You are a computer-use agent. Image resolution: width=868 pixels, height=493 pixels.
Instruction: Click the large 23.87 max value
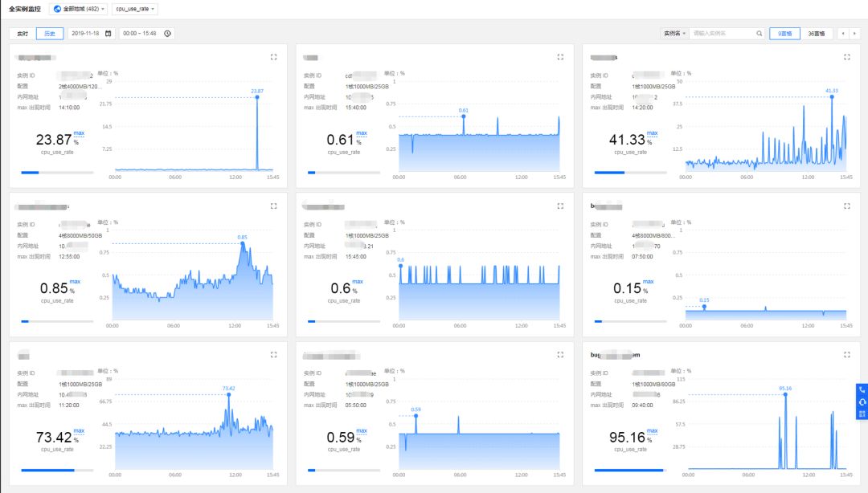pos(54,140)
